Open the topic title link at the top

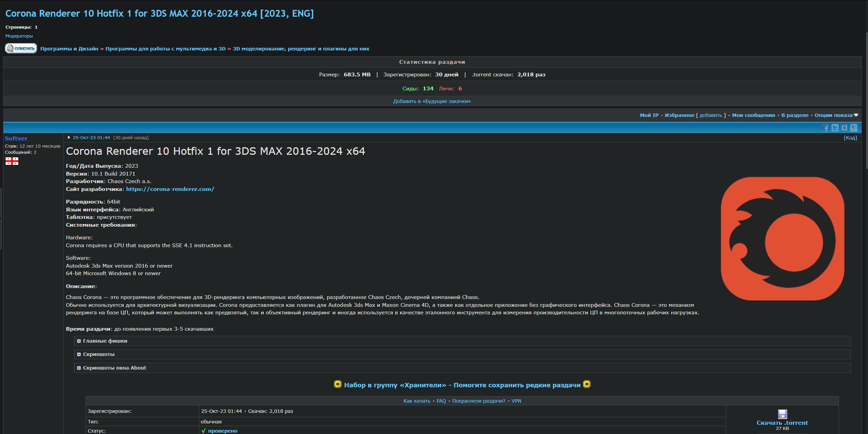[x=159, y=14]
